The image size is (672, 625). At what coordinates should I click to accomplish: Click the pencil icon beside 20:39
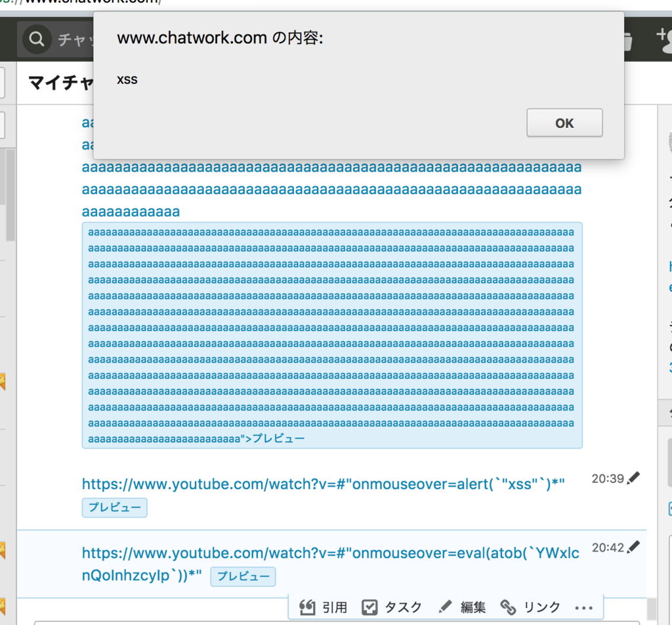(633, 478)
